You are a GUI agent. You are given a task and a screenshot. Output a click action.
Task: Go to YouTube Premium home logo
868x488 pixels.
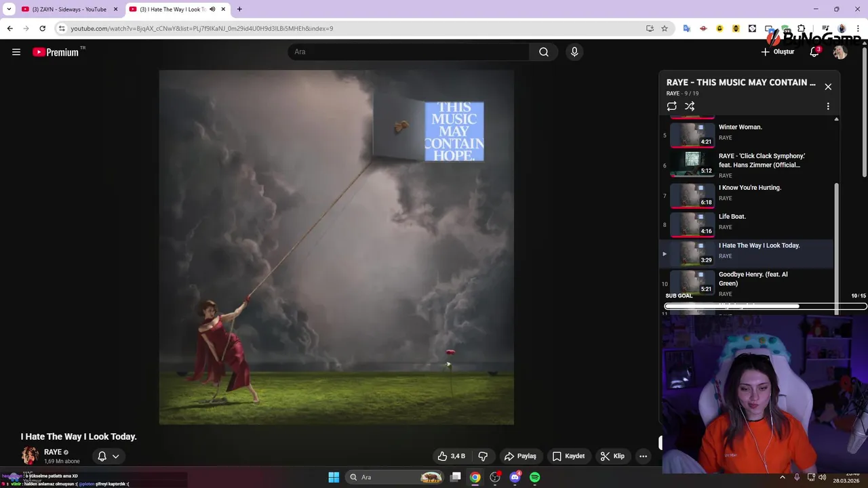pos(56,52)
